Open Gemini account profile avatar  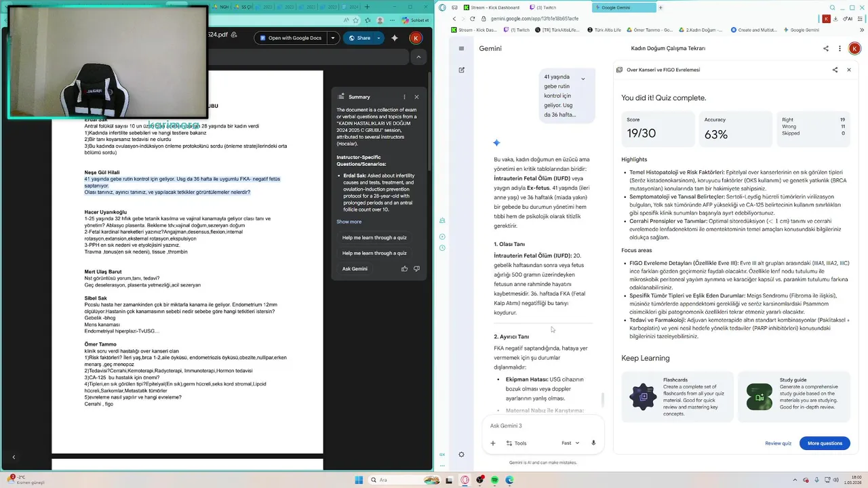coord(854,49)
